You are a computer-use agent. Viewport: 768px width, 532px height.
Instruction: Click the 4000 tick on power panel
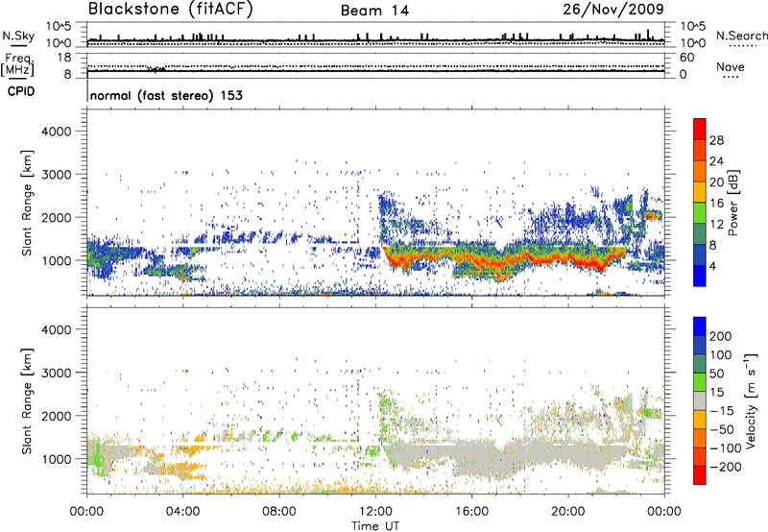pyautogui.click(x=56, y=132)
